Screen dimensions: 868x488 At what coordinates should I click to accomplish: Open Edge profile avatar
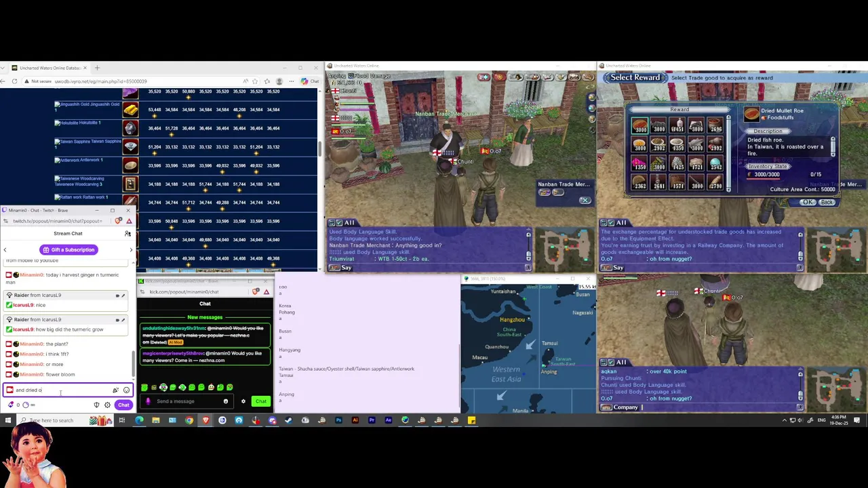[279, 81]
